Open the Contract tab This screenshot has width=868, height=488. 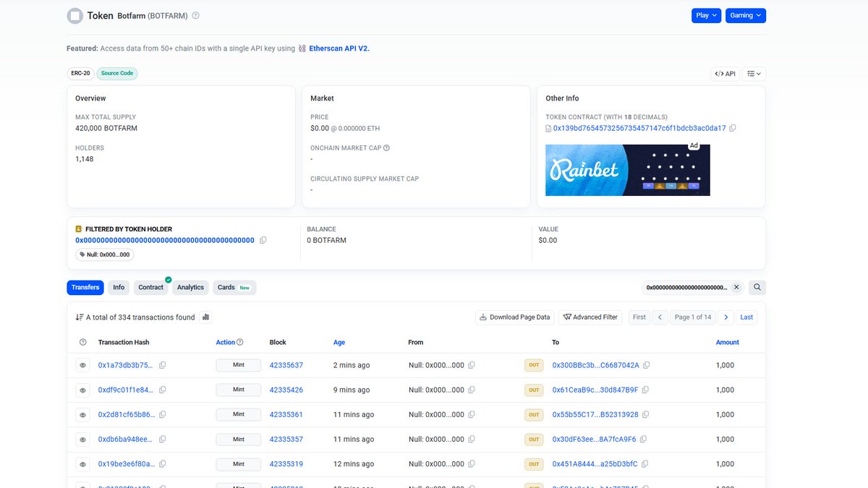pos(151,287)
